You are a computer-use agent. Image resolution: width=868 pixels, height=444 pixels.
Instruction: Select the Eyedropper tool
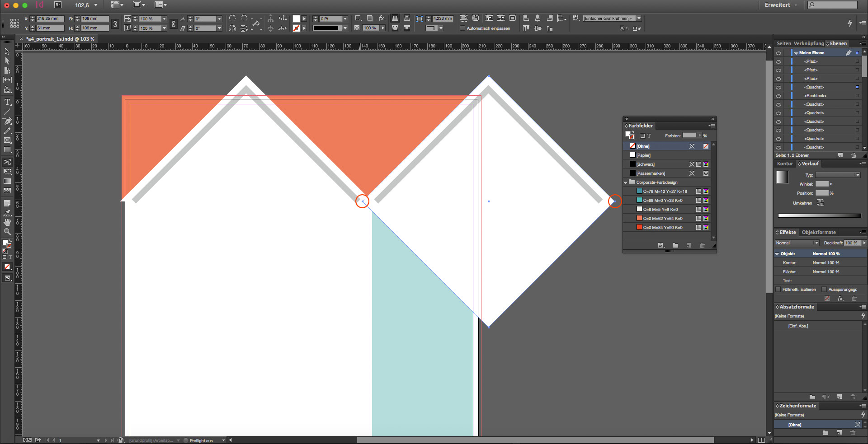7,213
